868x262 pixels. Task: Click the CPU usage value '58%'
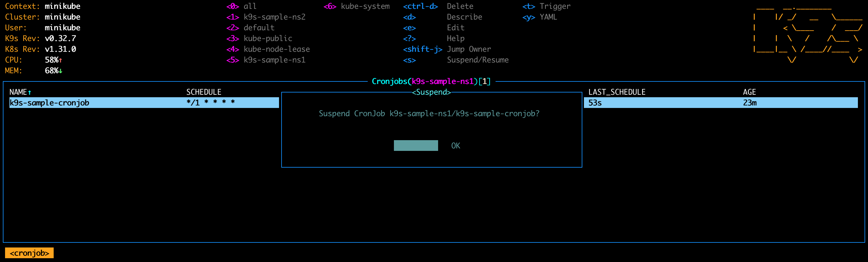51,60
